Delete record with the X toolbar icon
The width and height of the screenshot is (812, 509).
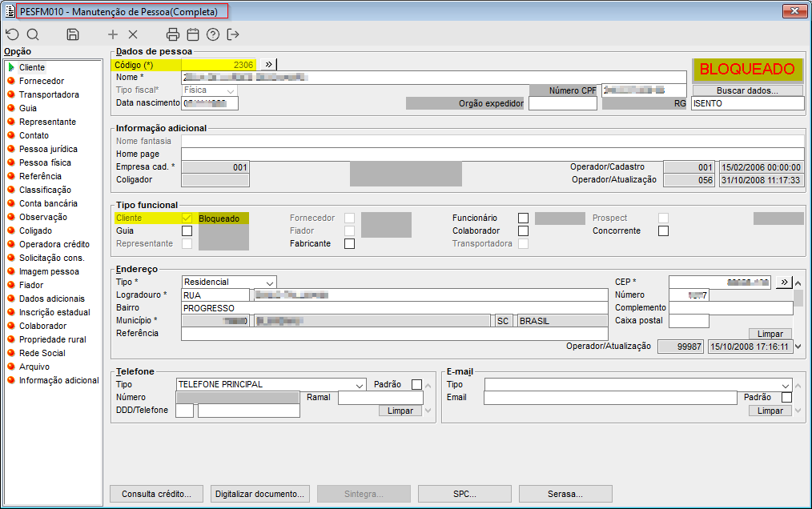tap(133, 34)
